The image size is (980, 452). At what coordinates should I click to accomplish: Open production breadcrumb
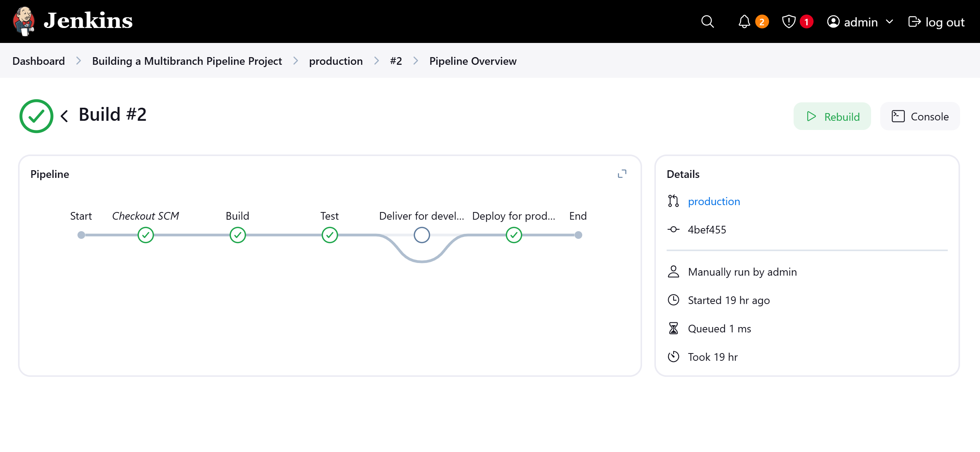(x=336, y=61)
